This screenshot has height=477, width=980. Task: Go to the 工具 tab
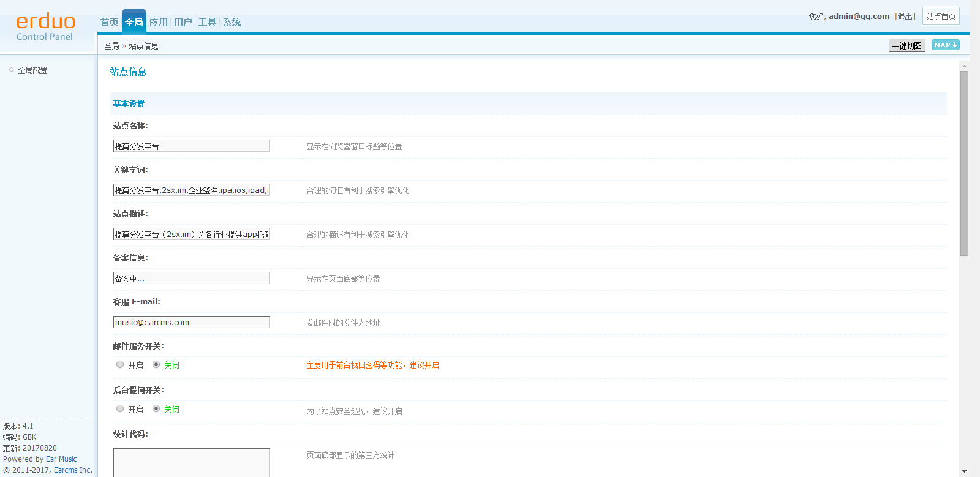[x=208, y=22]
